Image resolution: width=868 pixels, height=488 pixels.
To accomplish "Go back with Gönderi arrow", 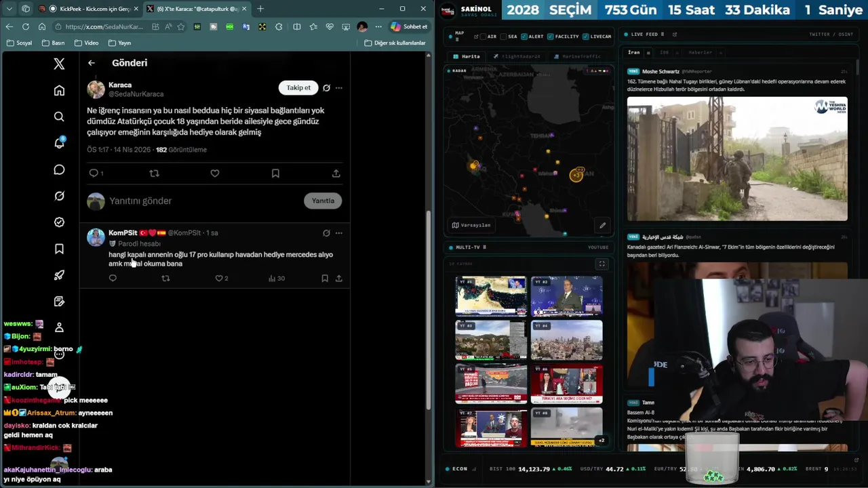I will coord(92,63).
